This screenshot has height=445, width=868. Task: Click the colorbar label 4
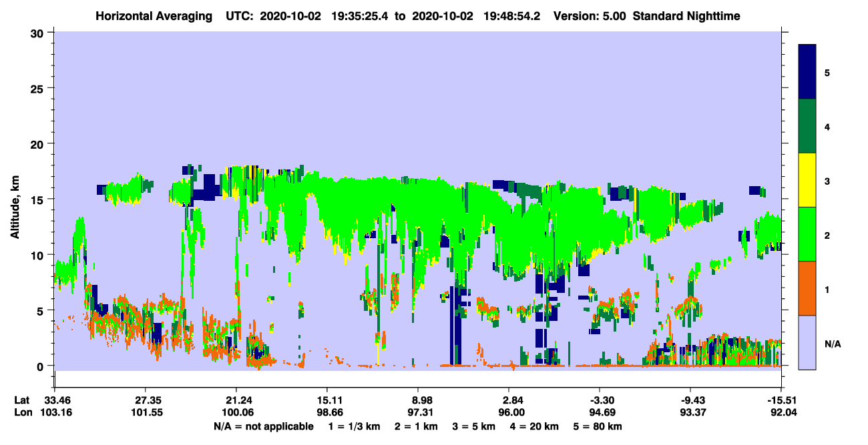pos(827,126)
